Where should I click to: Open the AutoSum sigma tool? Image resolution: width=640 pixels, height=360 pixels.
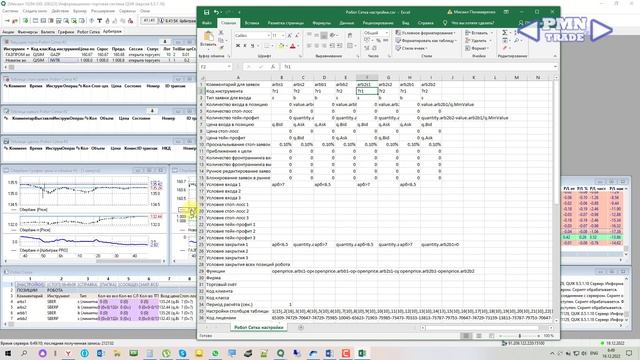point(505,33)
